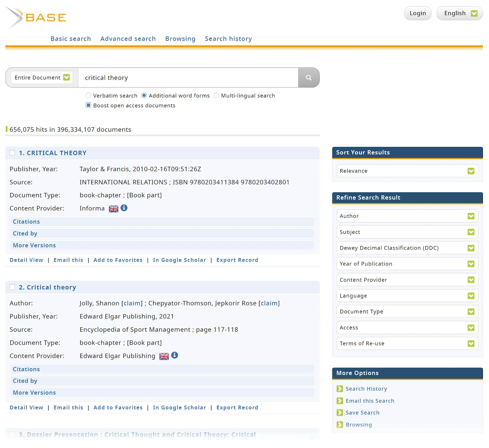Click the arrow icon beside Browsing in More Options
Screen dimensions: 489x448
coord(340,424)
